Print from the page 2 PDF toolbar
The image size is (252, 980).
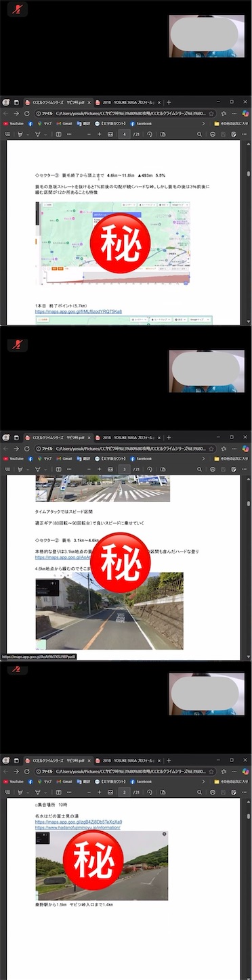click(x=213, y=792)
